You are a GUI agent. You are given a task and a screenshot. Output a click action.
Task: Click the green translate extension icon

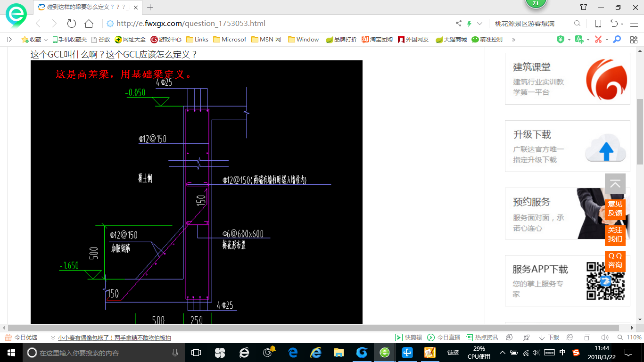(579, 40)
